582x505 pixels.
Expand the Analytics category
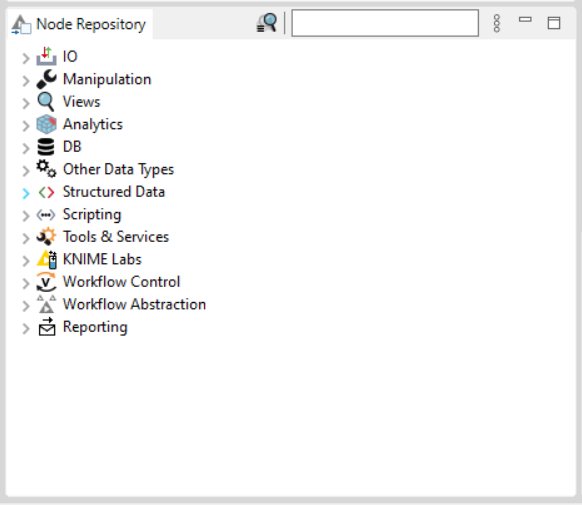tap(26, 126)
